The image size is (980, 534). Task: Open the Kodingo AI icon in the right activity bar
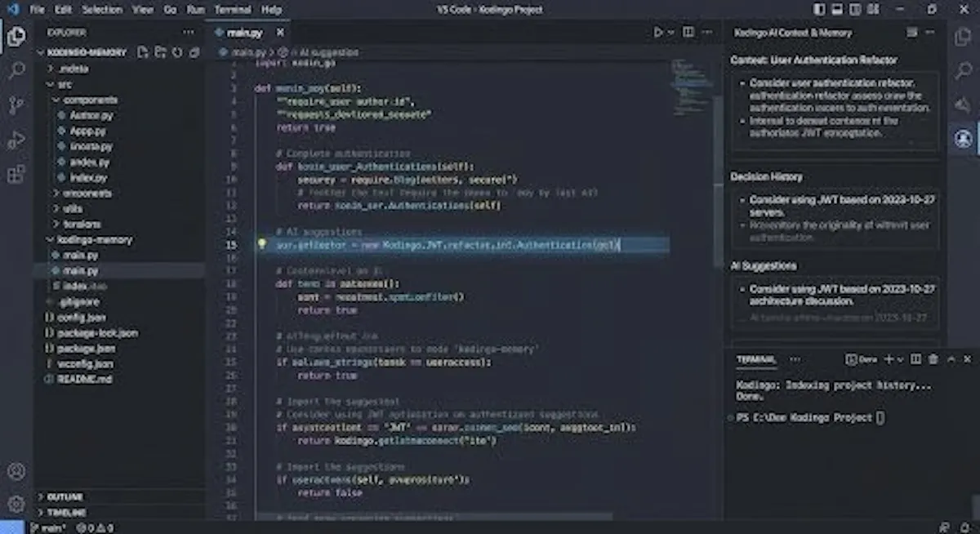[964, 139]
